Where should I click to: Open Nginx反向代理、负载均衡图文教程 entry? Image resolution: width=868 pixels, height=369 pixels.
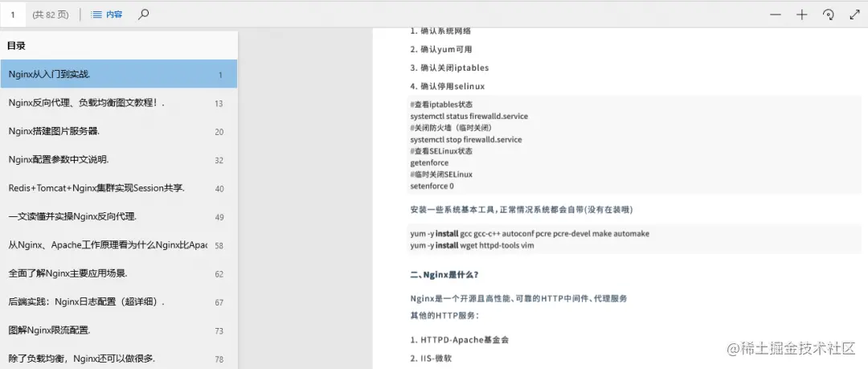pyautogui.click(x=118, y=103)
